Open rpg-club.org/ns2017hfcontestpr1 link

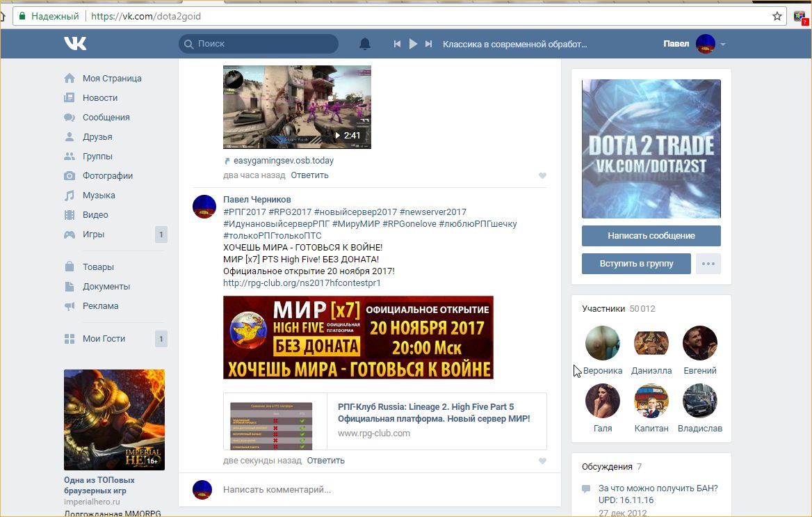(302, 283)
